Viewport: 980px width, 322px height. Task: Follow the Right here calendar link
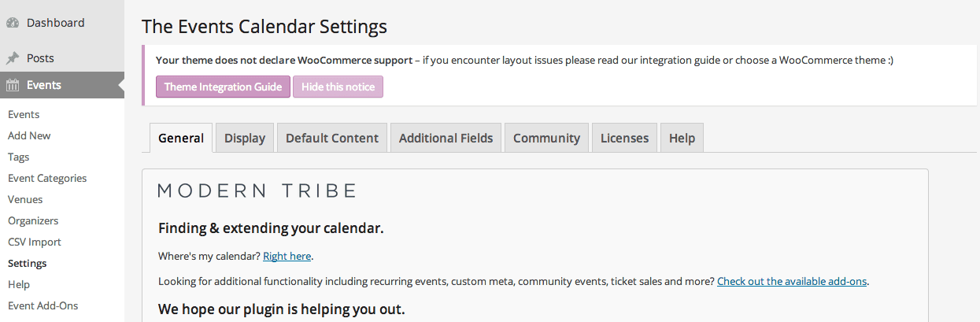287,256
